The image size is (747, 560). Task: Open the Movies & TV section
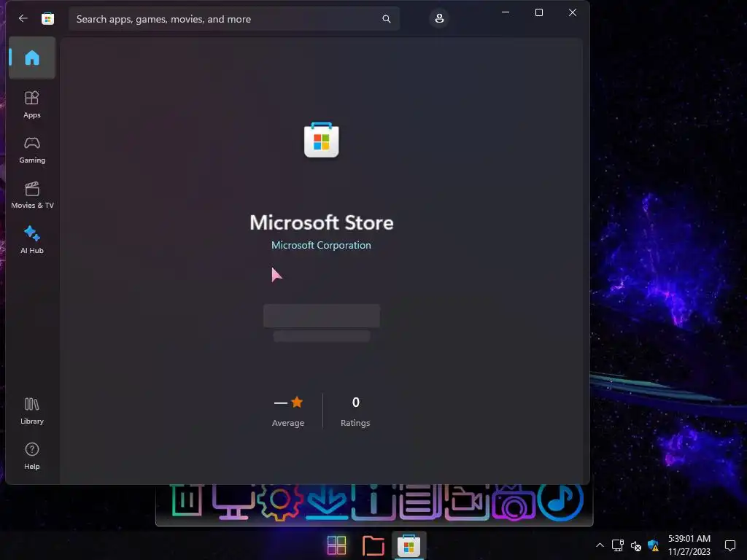[32, 195]
